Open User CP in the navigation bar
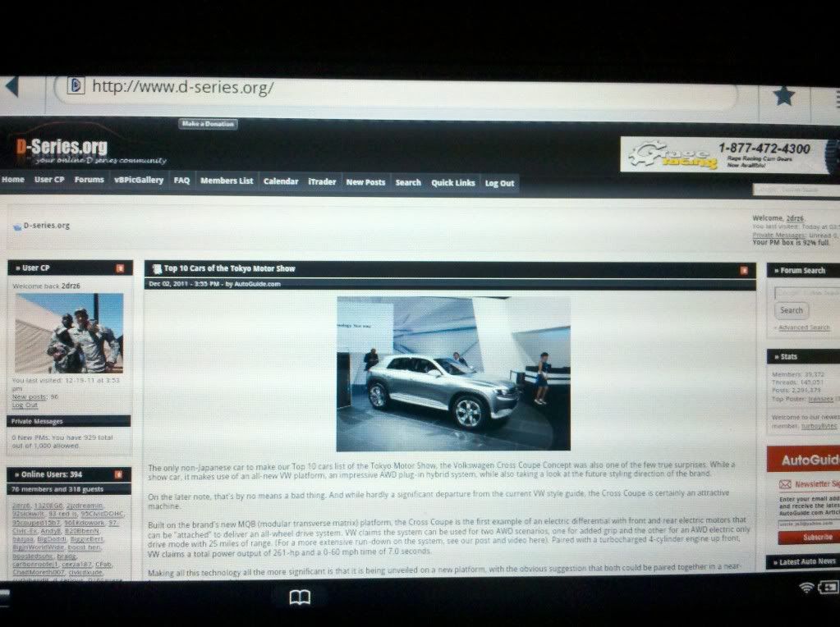This screenshot has height=627, width=840. (x=49, y=180)
